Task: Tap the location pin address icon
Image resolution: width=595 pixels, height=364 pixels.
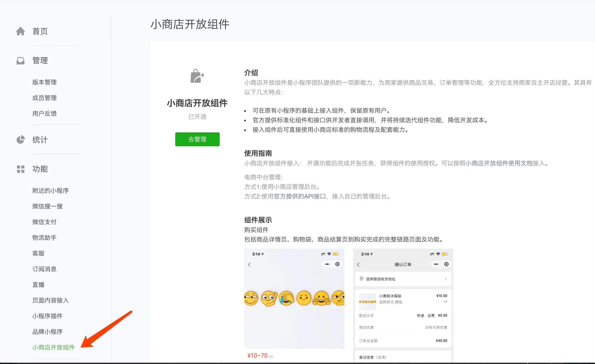Action: tap(362, 279)
